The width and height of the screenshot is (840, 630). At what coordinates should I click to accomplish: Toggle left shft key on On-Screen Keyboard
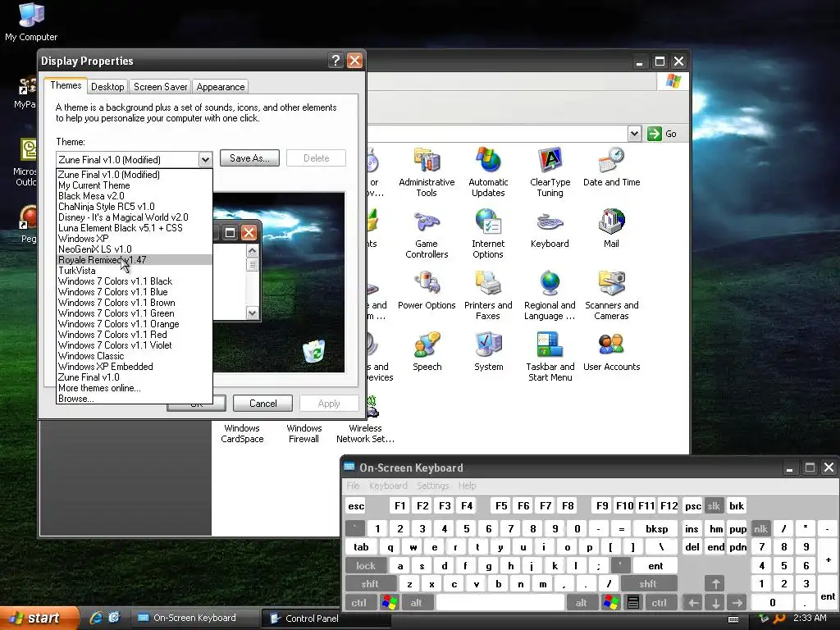tap(371, 584)
